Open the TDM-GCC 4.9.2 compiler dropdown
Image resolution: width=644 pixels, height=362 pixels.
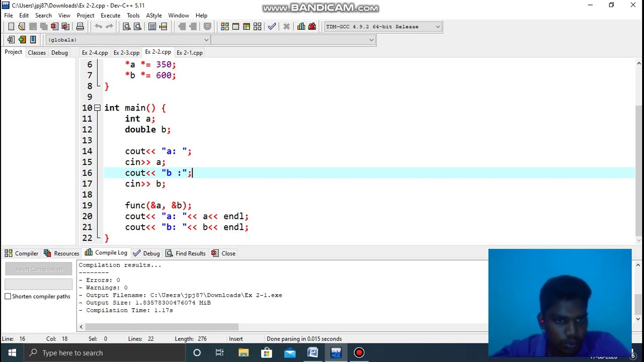[383, 27]
